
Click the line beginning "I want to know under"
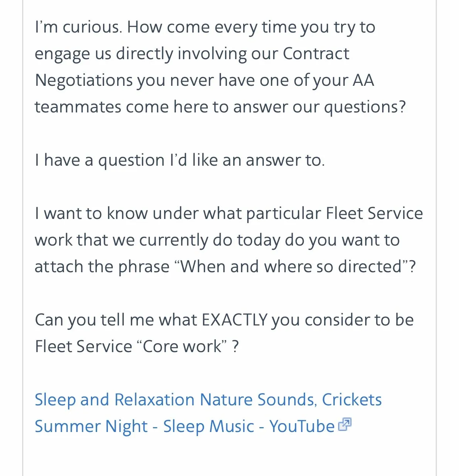tap(229, 214)
